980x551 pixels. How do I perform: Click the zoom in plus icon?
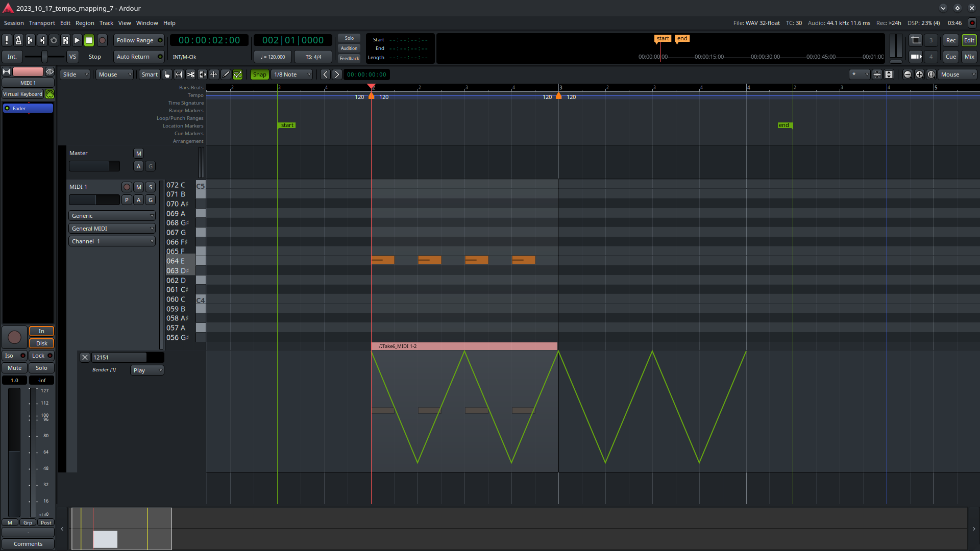pos(919,74)
